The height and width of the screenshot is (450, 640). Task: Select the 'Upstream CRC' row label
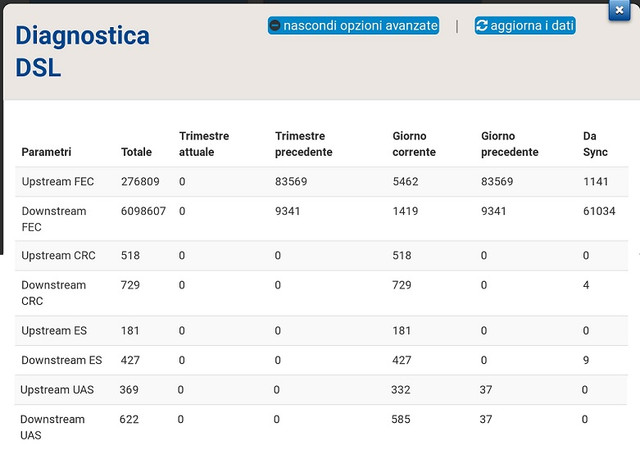(58, 255)
